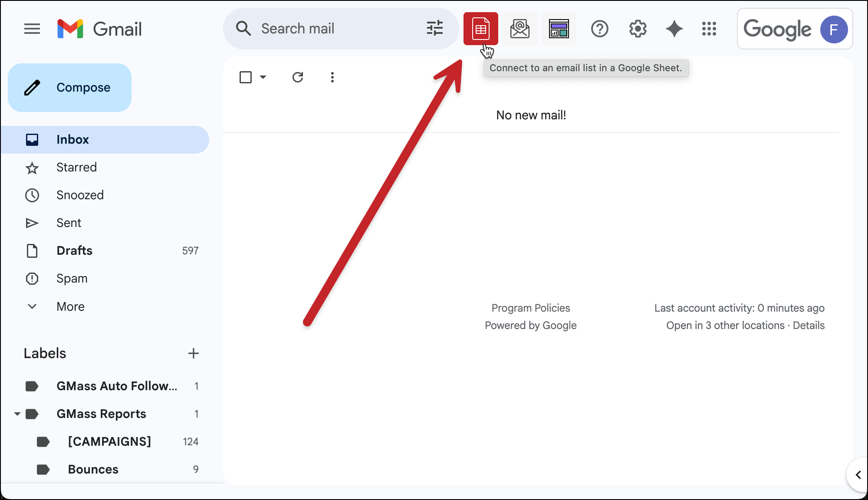The height and width of the screenshot is (500, 868).
Task: Connect to an email list in Google Sheet
Action: pyautogui.click(x=480, y=29)
